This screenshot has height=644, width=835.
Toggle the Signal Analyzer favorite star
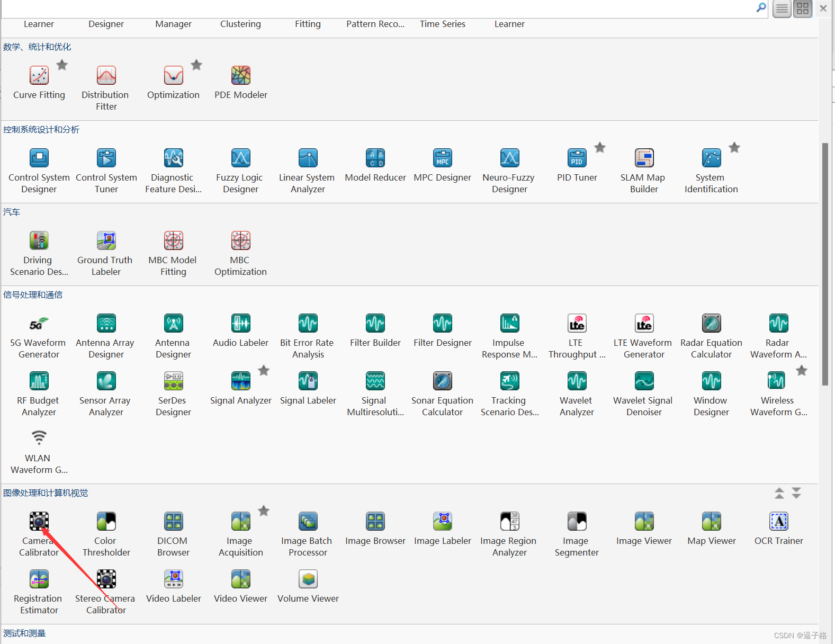[264, 371]
